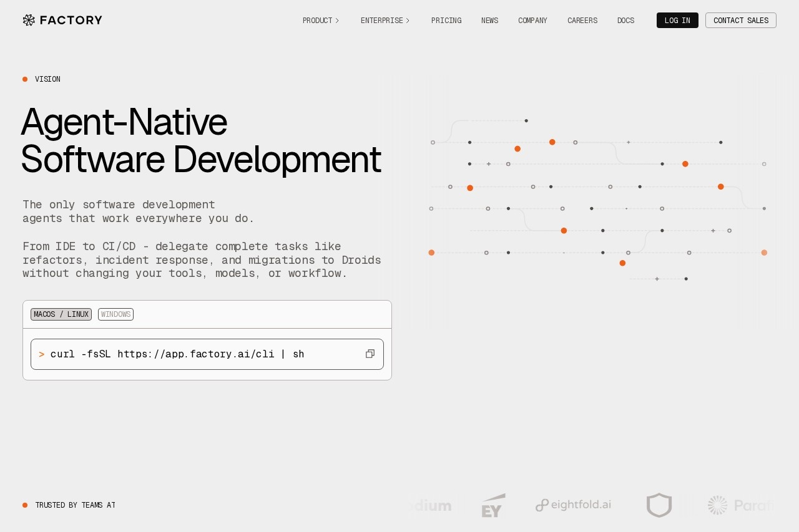Select the macOS / Linux install option

click(61, 314)
